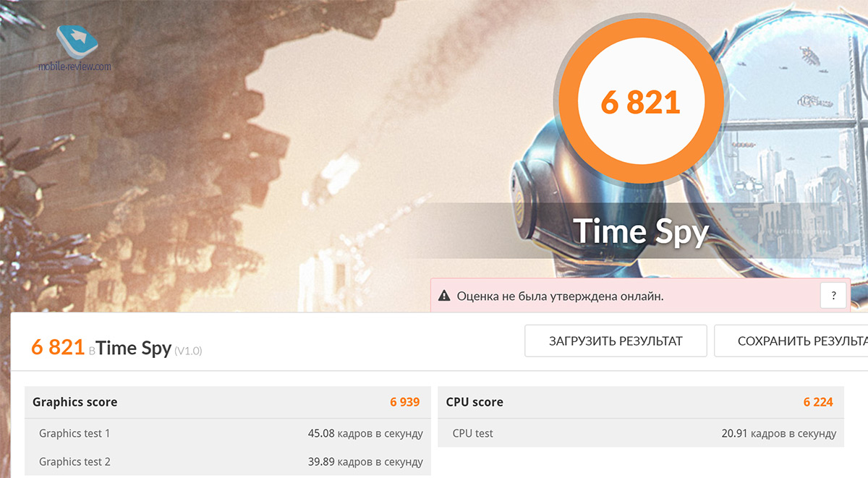Open the question mark help button
Screen dimensions: 868x478
[x=833, y=296]
